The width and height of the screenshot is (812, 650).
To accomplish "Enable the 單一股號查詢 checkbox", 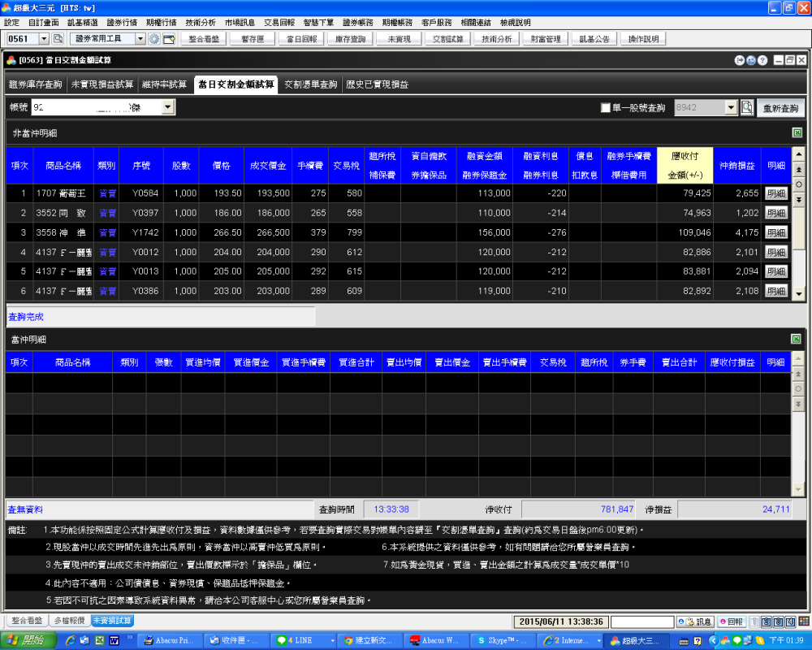I will [x=605, y=108].
